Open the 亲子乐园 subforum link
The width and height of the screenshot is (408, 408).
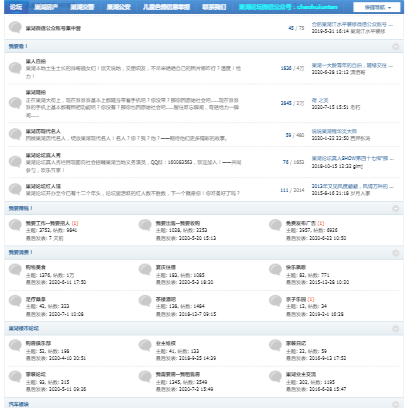coord(295,299)
